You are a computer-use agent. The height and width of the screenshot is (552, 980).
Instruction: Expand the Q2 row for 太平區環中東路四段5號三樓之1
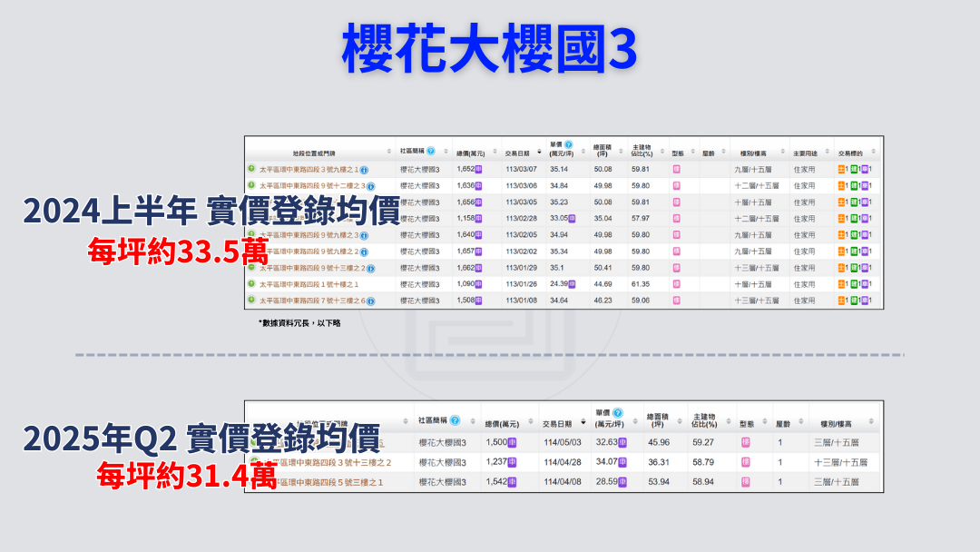point(257,480)
